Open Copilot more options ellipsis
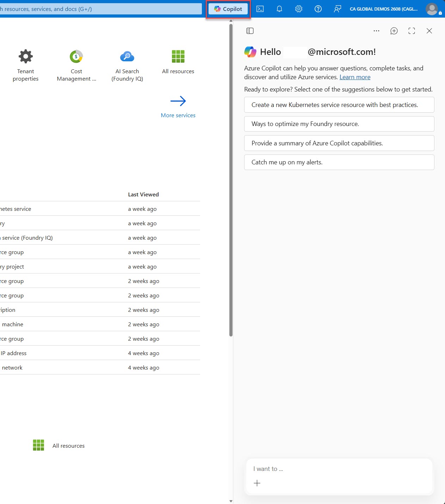Viewport: 445px width, 504px height. [376, 31]
